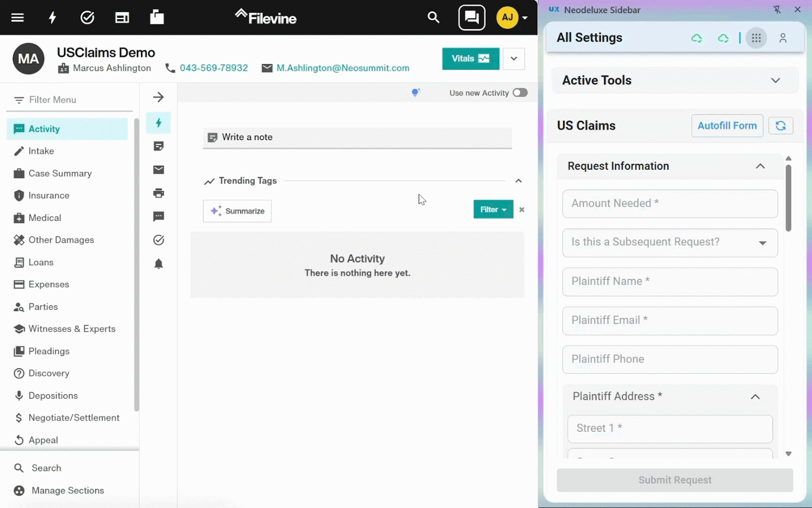Click the US Claims form scrollbar
Viewport: 812px width, 508px height.
coord(788,198)
